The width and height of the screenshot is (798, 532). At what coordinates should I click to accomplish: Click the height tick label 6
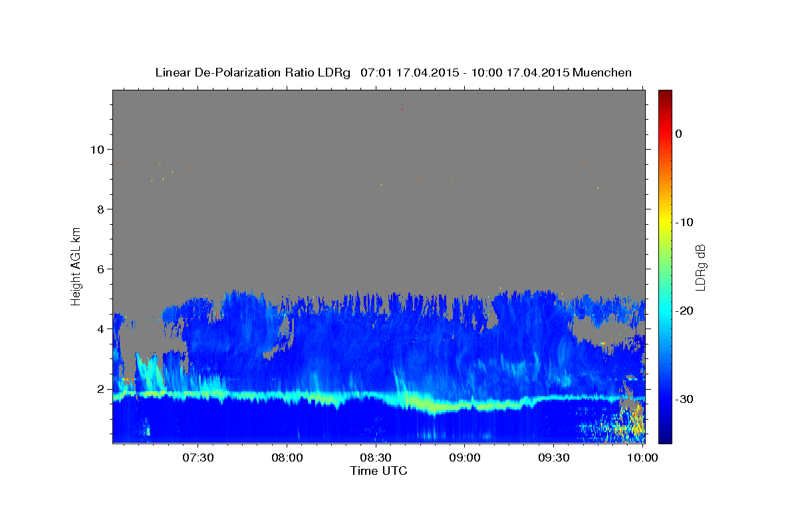point(101,269)
